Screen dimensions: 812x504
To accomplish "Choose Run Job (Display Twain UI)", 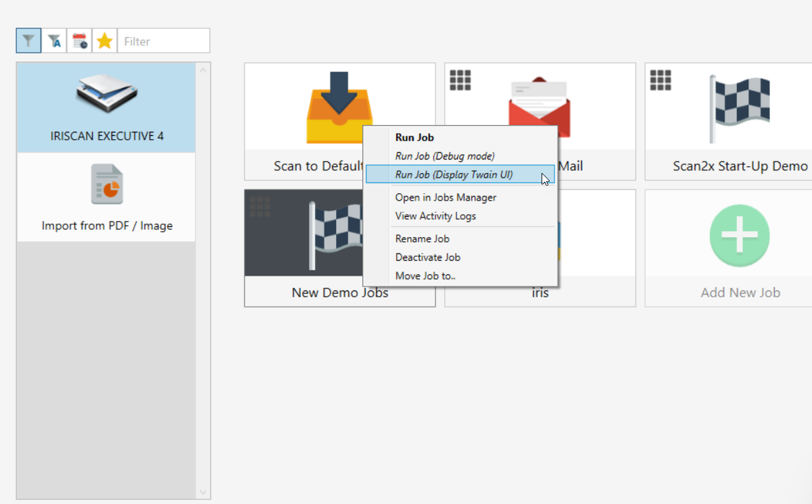I will pos(454,174).
